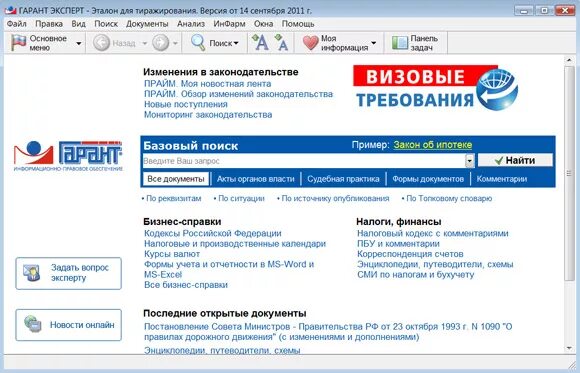Search По ситуации link

pyautogui.click(x=241, y=198)
